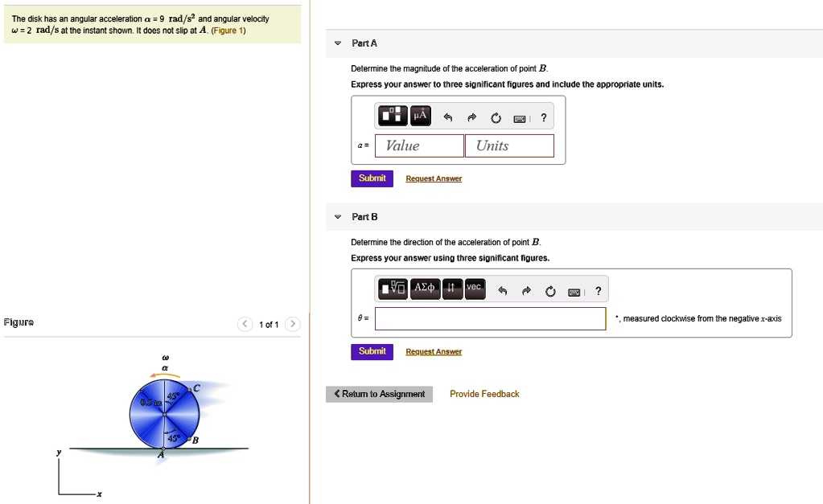Collapse the Part A section
823x504 pixels.
pyautogui.click(x=336, y=43)
